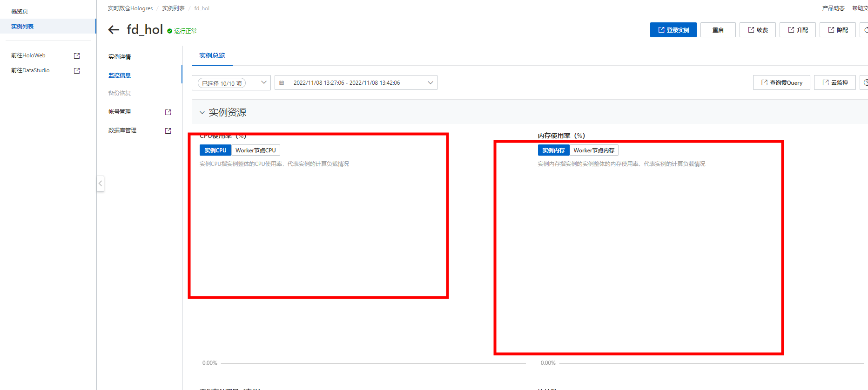
Task: Click the 续费 button
Action: pyautogui.click(x=758, y=30)
